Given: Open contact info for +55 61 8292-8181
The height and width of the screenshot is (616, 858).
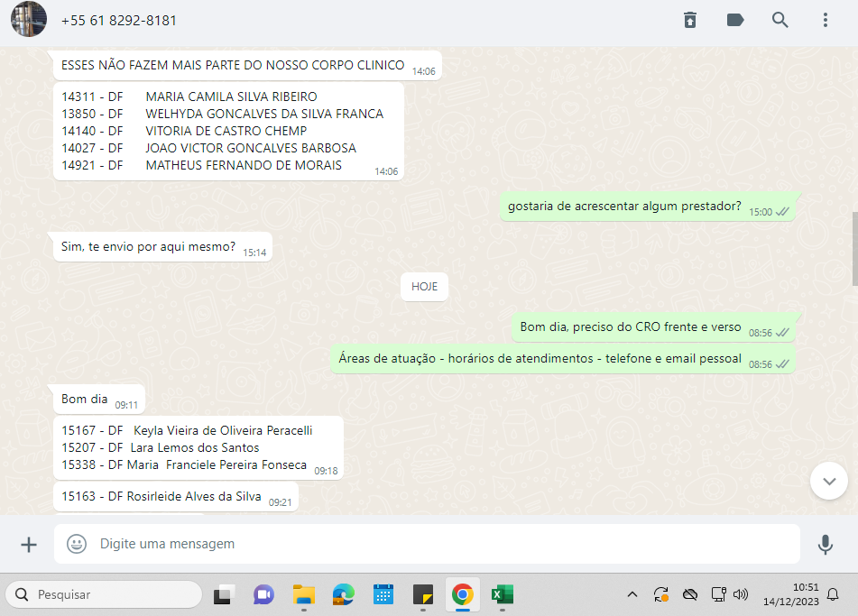Looking at the screenshot, I should point(119,21).
